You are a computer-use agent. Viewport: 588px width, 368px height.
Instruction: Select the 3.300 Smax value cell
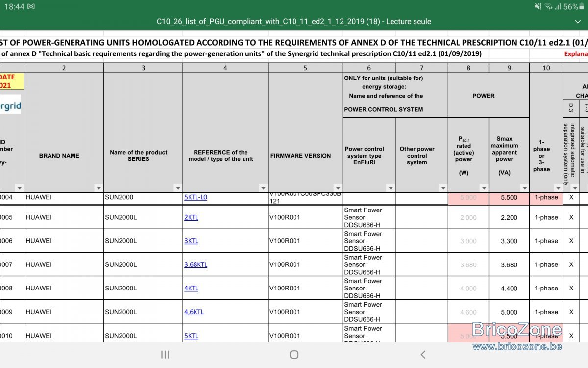click(509, 241)
